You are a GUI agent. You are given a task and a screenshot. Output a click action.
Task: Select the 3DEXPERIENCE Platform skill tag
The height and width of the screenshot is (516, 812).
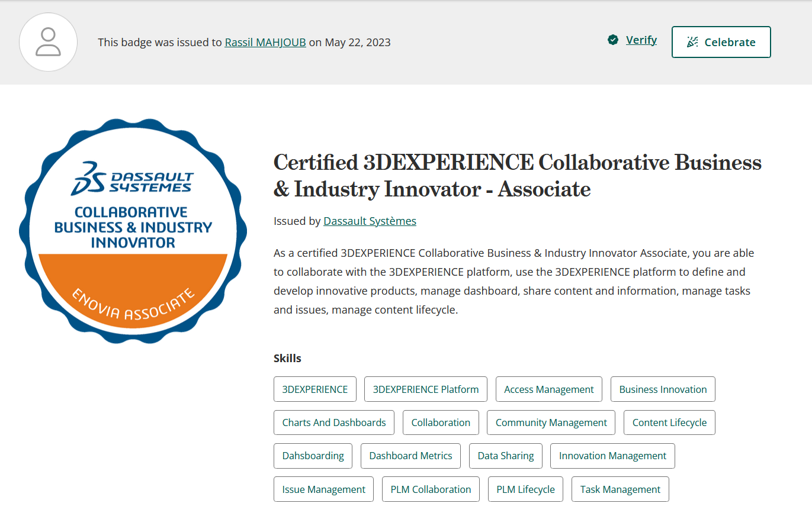pos(426,389)
